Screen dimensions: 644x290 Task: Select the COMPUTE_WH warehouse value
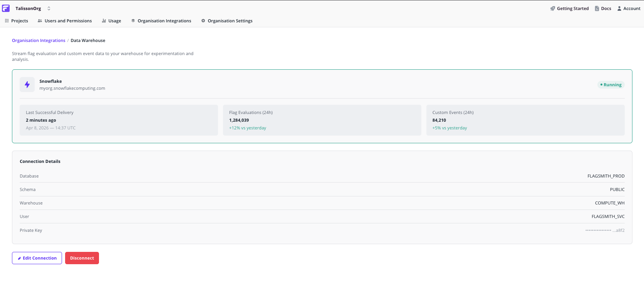610,203
